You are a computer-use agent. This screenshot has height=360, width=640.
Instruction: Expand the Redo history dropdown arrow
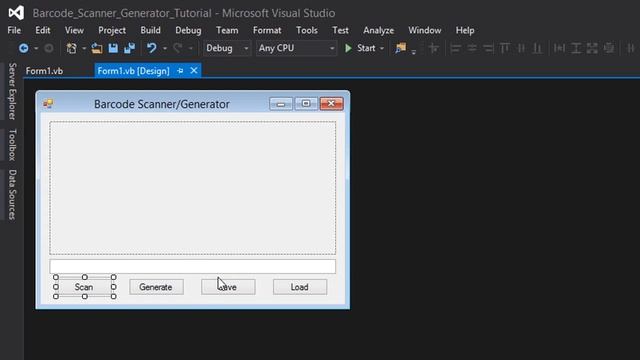tap(190, 49)
